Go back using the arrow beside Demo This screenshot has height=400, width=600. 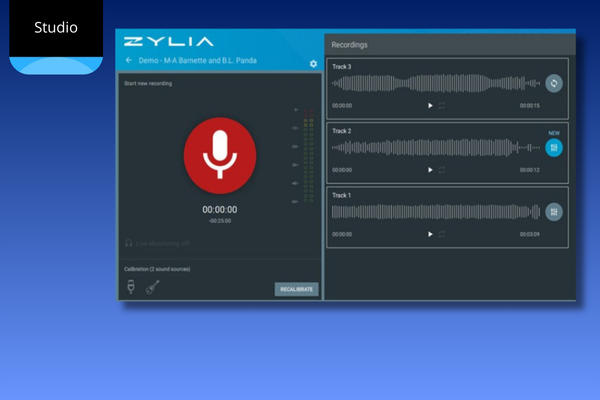pyautogui.click(x=129, y=60)
